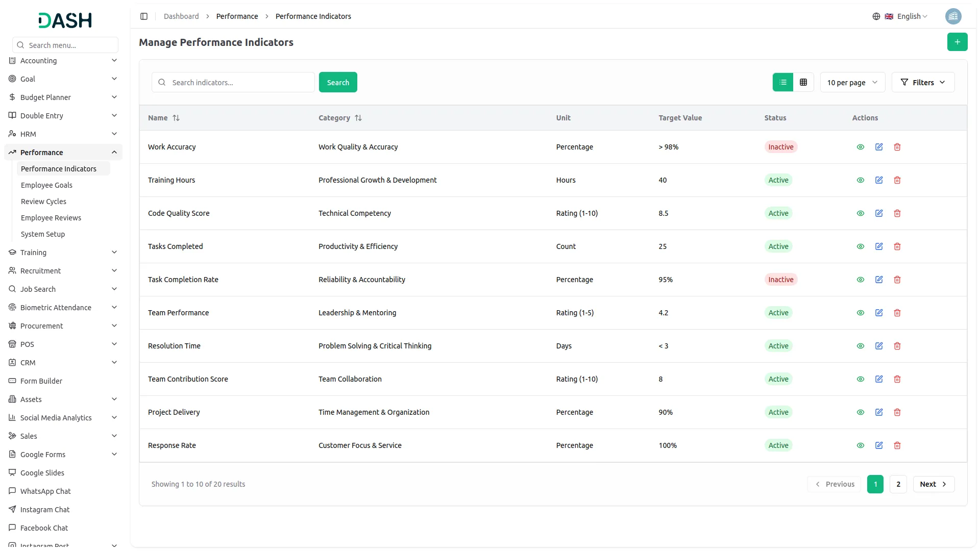Image resolution: width=980 pixels, height=551 pixels.
Task: Open Employee Goals in sidebar
Action: 46,185
